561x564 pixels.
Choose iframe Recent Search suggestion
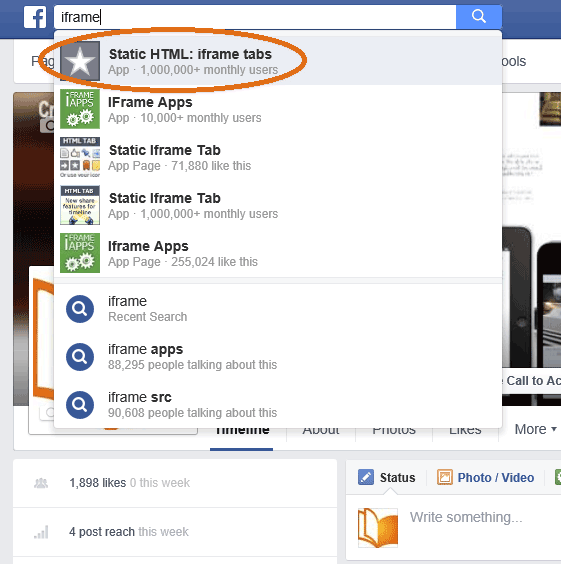(278, 309)
